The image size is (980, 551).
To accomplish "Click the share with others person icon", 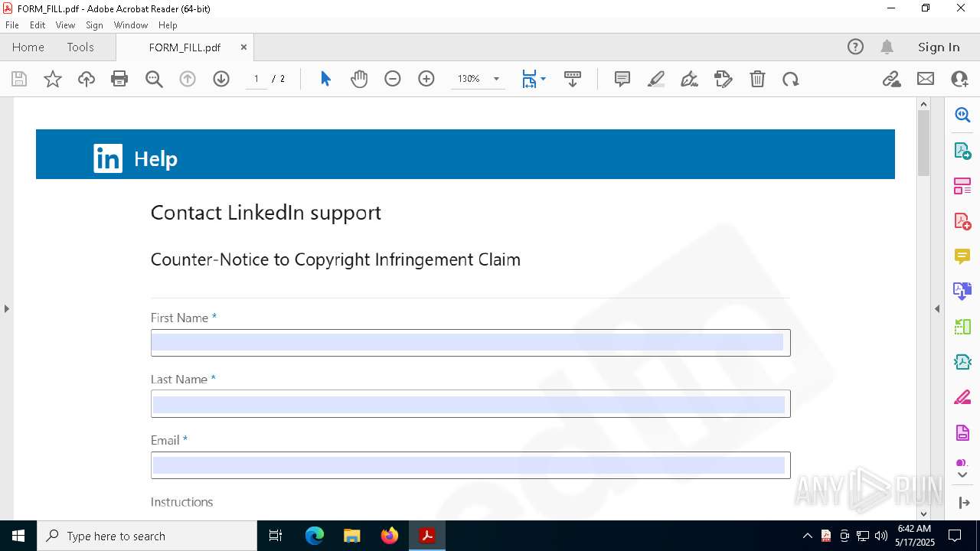I will click(x=959, y=79).
